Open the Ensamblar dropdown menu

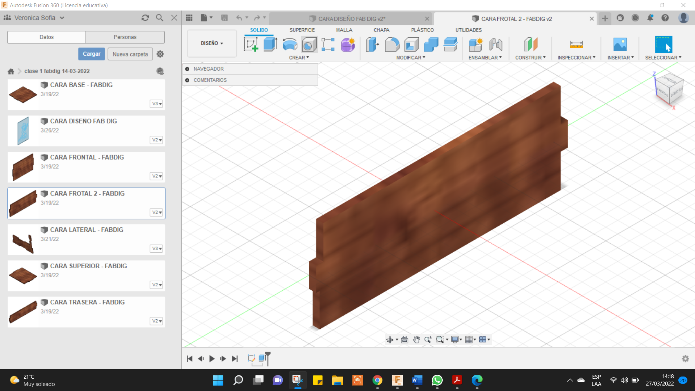485,58
